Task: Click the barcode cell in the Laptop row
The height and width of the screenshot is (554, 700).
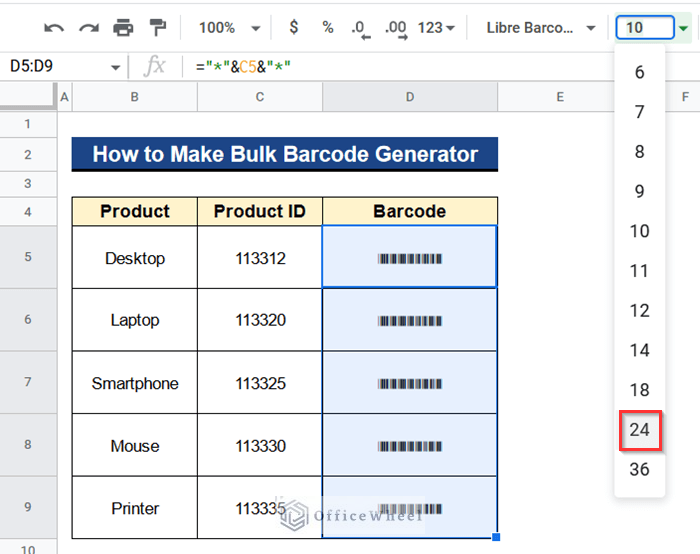Action: pyautogui.click(x=410, y=320)
